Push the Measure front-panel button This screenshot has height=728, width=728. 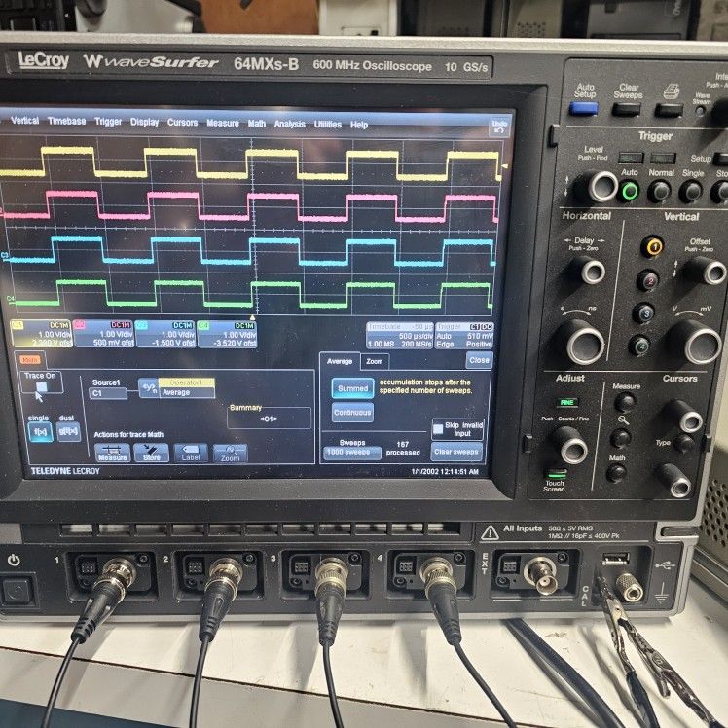(x=625, y=402)
